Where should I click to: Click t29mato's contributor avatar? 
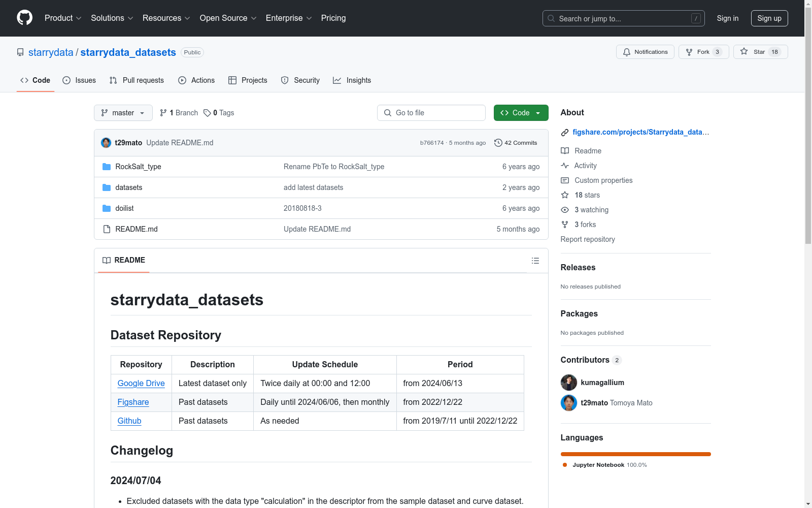tap(569, 403)
